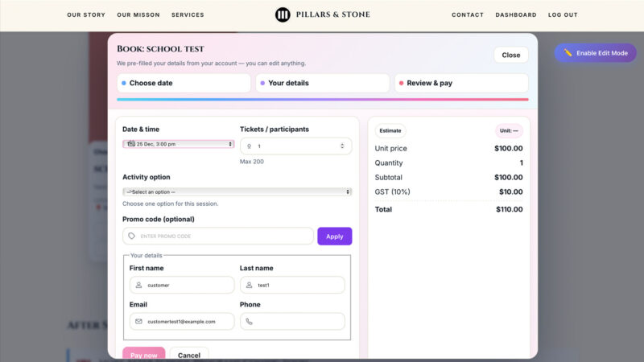The image size is (644, 362).
Task: Click the person icon in Last name field
Action: [249, 285]
